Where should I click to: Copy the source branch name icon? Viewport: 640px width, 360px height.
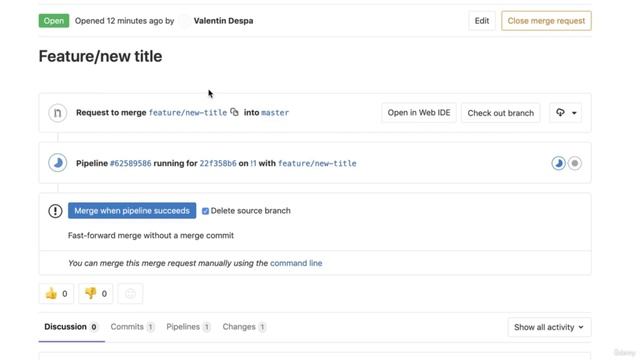tap(234, 112)
